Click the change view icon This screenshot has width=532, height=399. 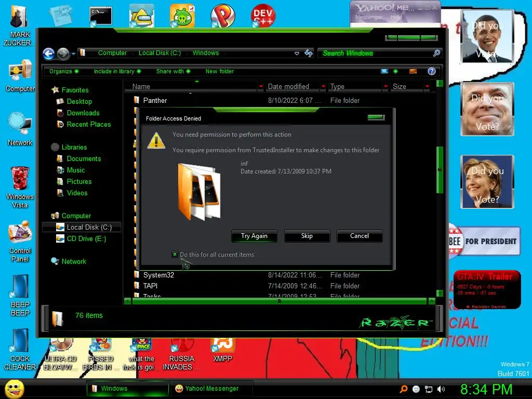(384, 71)
